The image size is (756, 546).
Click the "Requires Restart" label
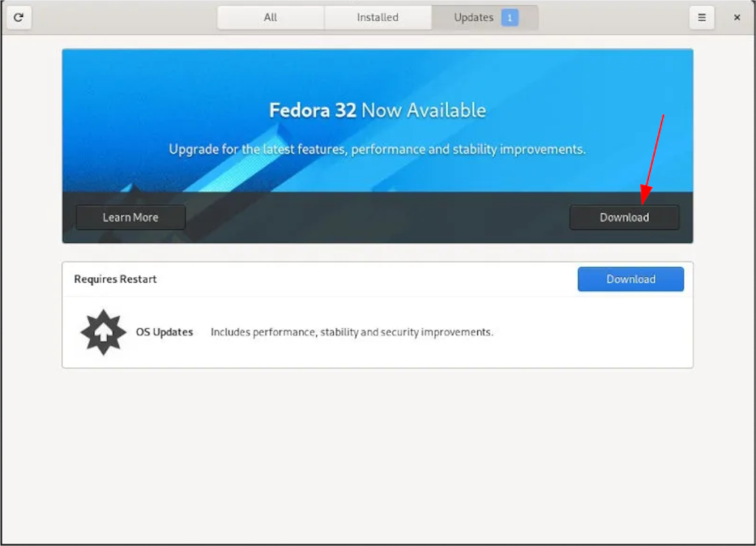click(x=115, y=279)
